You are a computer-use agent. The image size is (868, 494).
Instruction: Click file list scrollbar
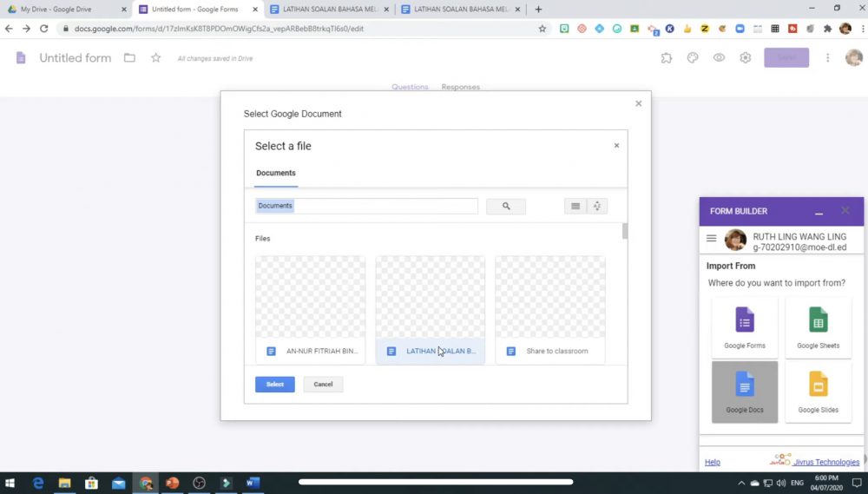[625, 232]
